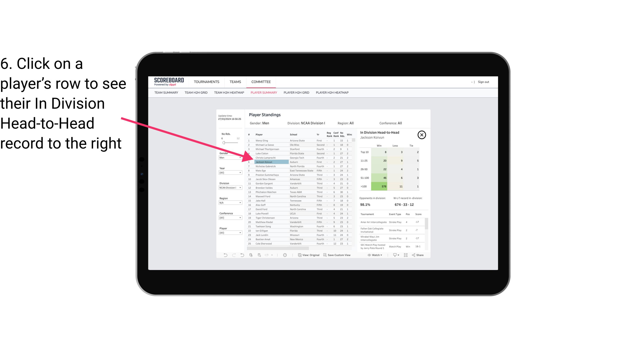Select the PLAYER SUMMARY tab
Viewport: 644px width, 346px height.
point(263,93)
